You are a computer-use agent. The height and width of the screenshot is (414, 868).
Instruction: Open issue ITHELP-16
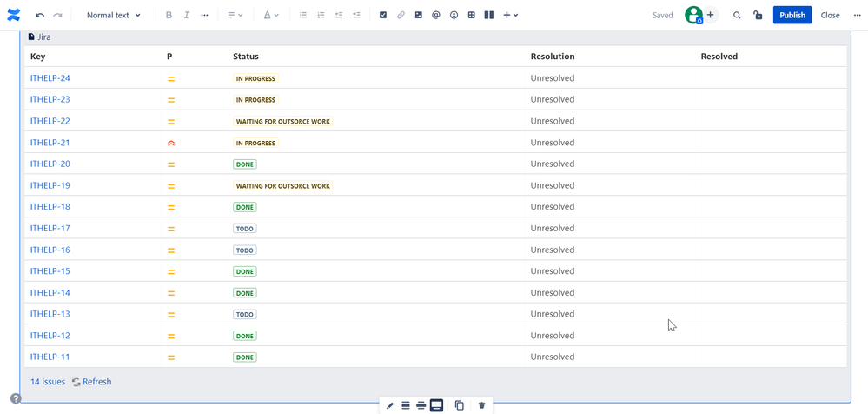pyautogui.click(x=50, y=250)
